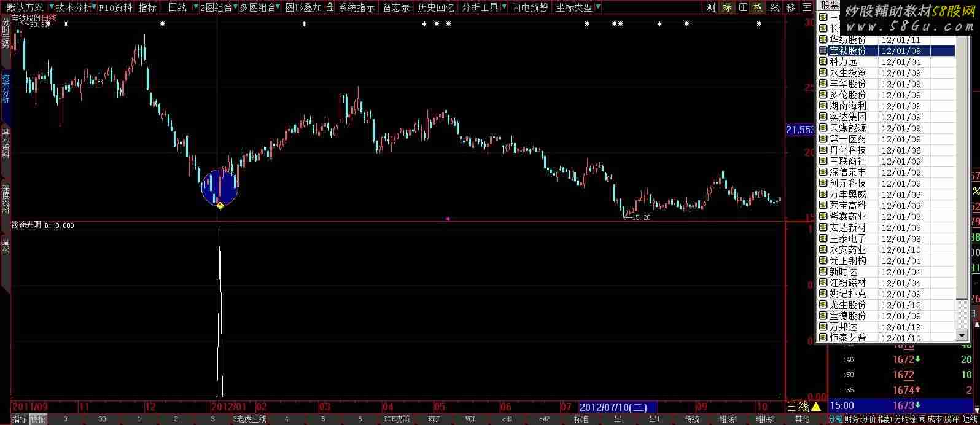Click the icon beside 多伦股份
This screenshot has height=425, width=980.
(823, 95)
